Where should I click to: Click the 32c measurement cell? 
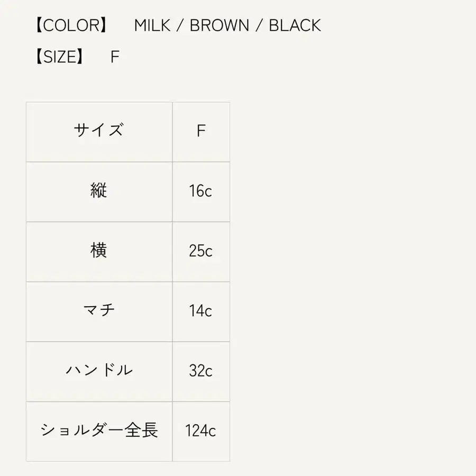(x=200, y=370)
